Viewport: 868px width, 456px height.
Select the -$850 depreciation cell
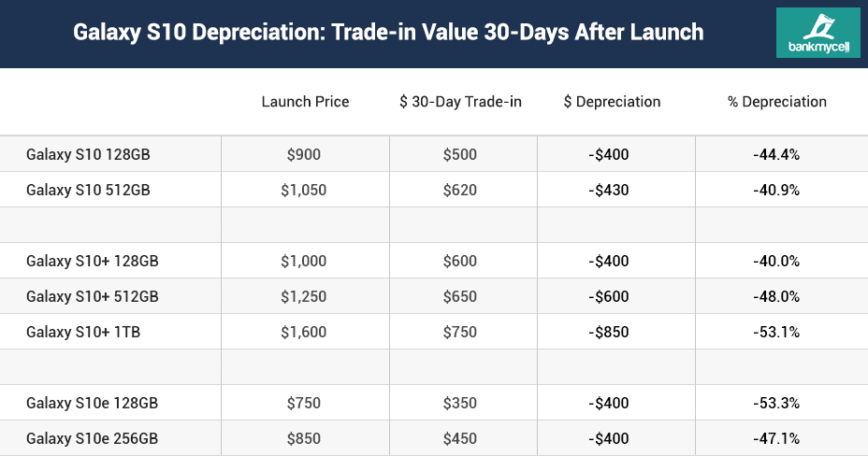pos(609,332)
